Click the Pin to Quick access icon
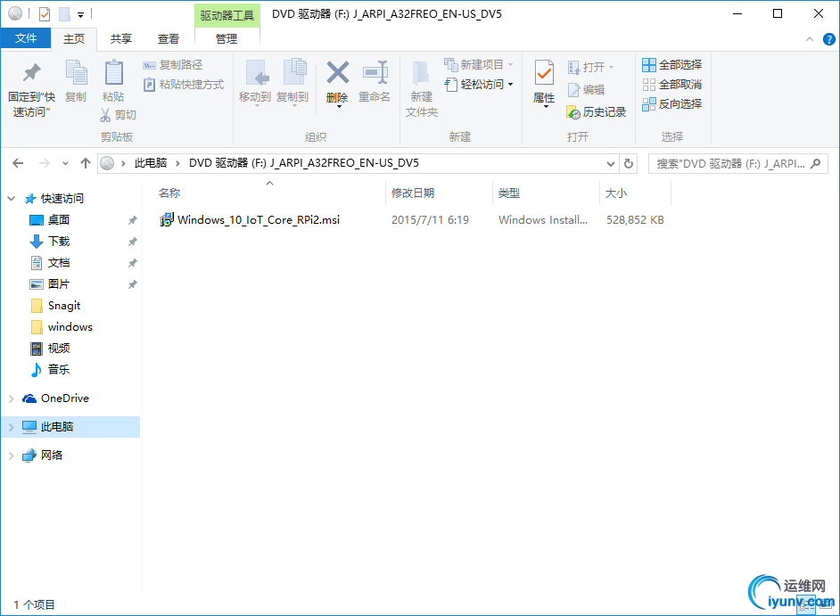The height and width of the screenshot is (616, 840). pos(31,73)
